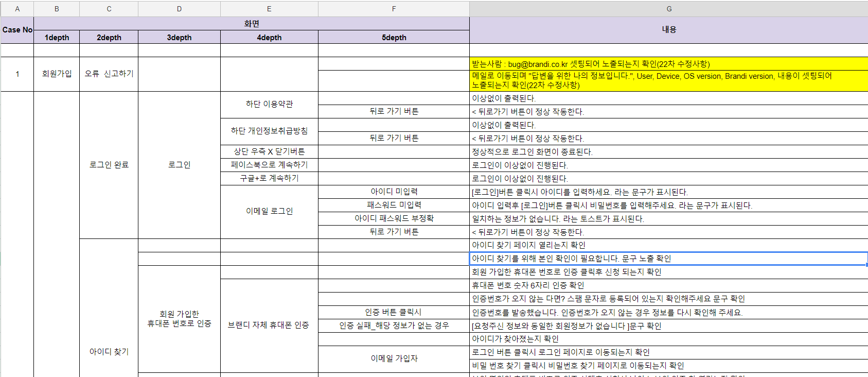
Task: Select the '페이스북으로 계속하기' cell
Action: click(269, 165)
